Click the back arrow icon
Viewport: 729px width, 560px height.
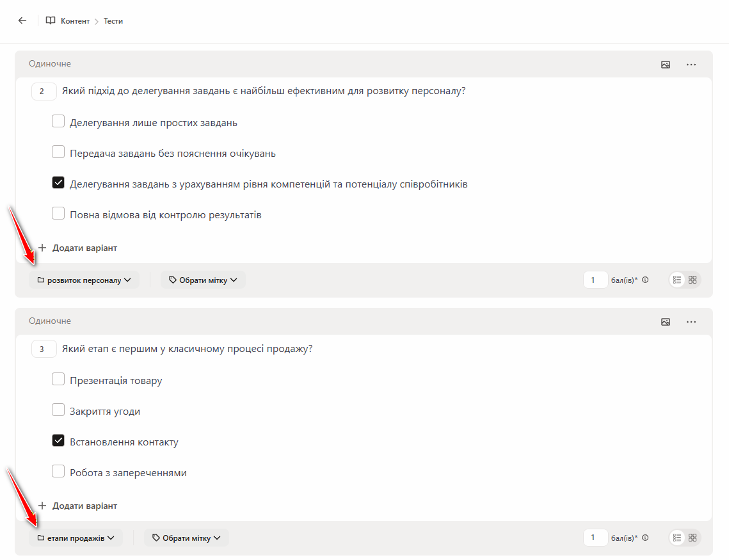tap(22, 20)
